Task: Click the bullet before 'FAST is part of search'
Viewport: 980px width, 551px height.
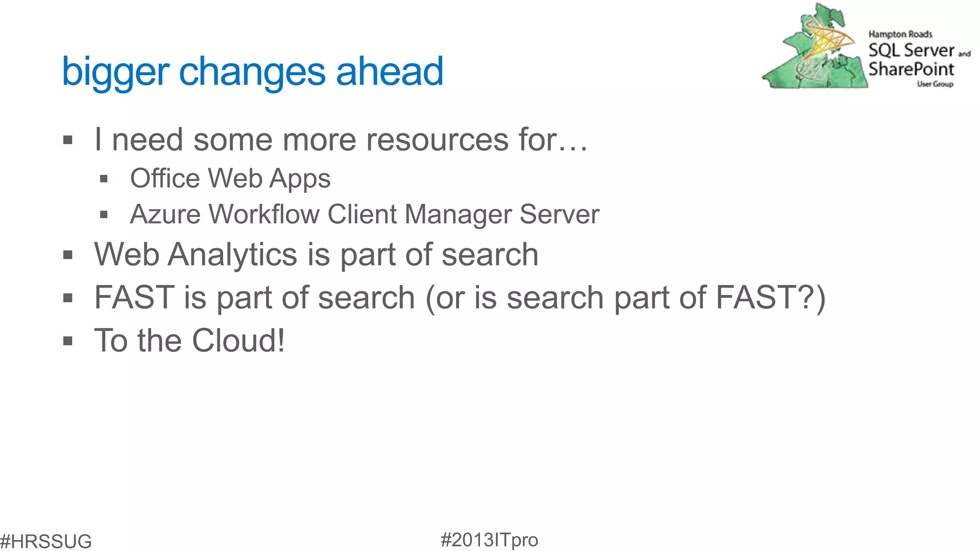Action: coord(68,298)
